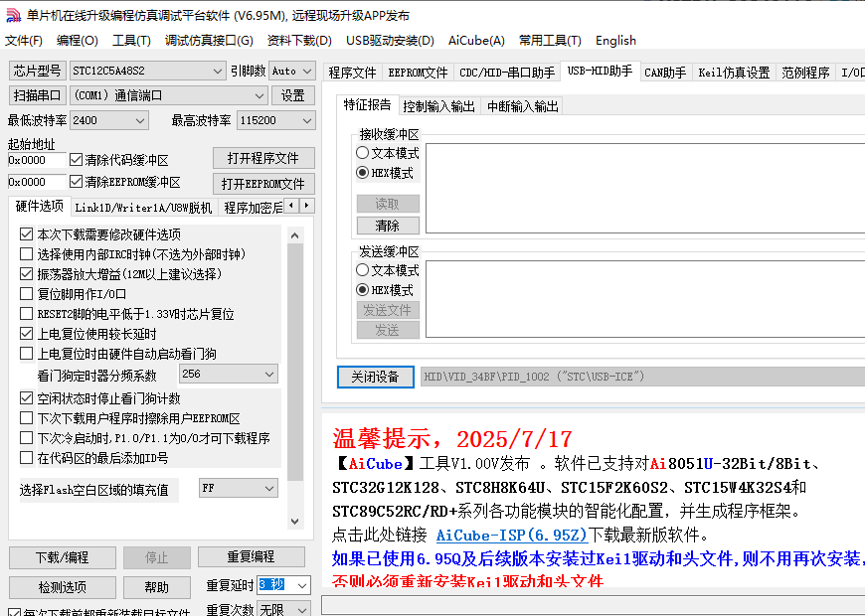Click 下载/编程 button

pos(63,557)
